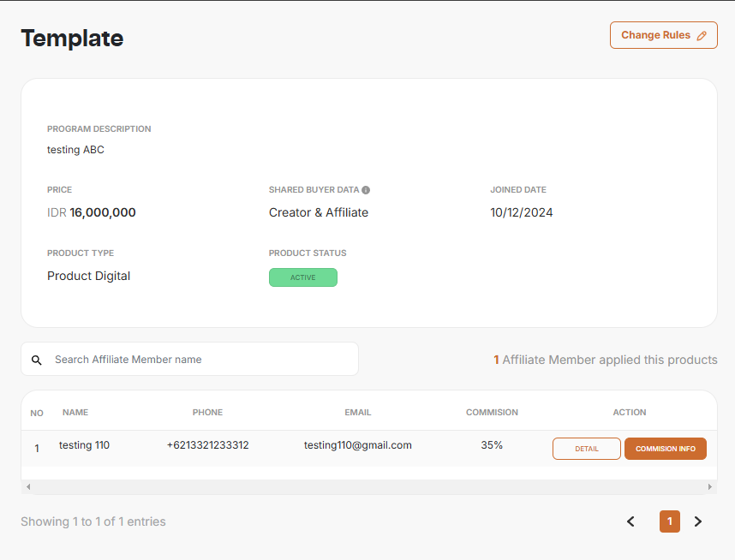Focus the Search Affiliate Member name field
Screen dimensions: 735x560
tap(201, 360)
